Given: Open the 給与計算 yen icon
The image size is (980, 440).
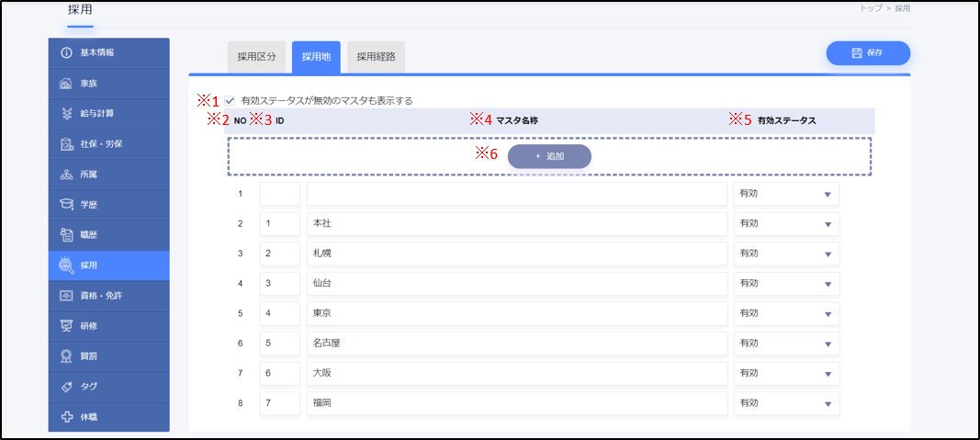Looking at the screenshot, I should click(66, 114).
